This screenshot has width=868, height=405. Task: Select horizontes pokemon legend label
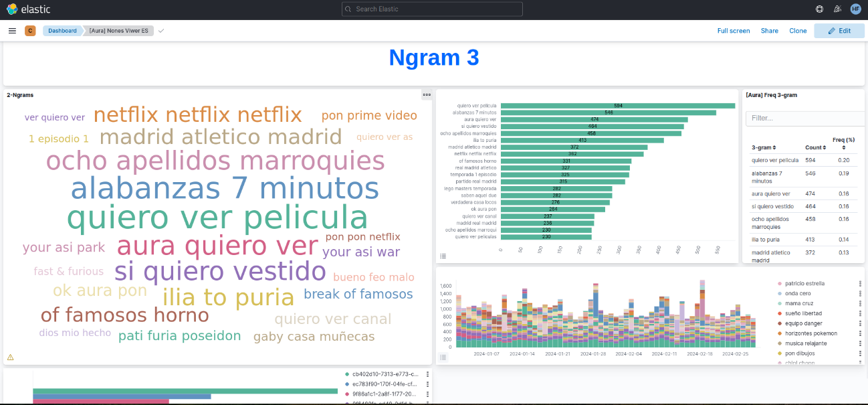tap(810, 333)
